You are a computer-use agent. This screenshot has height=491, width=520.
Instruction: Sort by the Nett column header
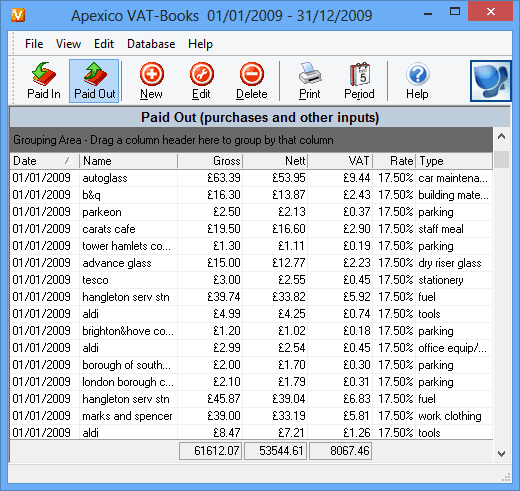pyautogui.click(x=275, y=161)
